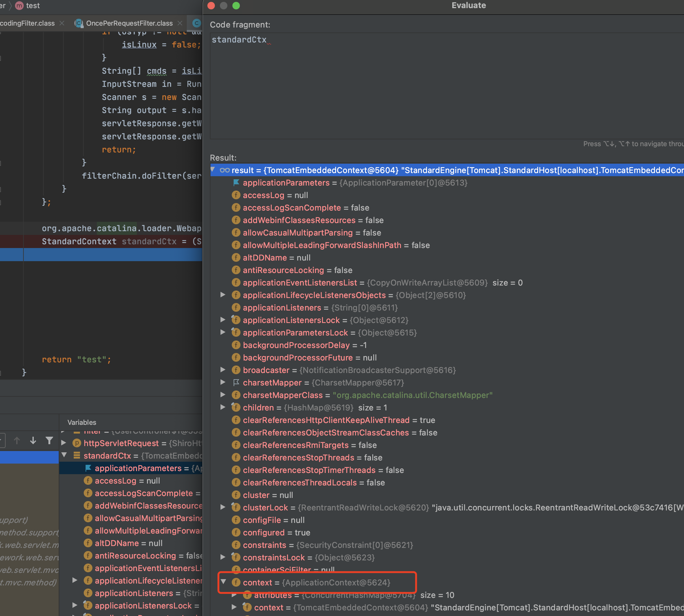
Task: Click the parameter icon of httpServletRequest
Action: click(77, 443)
